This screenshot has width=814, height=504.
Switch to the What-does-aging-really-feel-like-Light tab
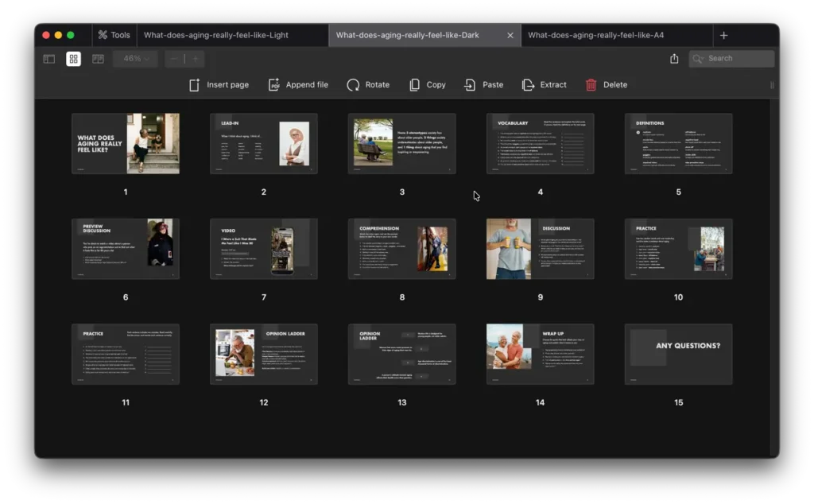(216, 35)
